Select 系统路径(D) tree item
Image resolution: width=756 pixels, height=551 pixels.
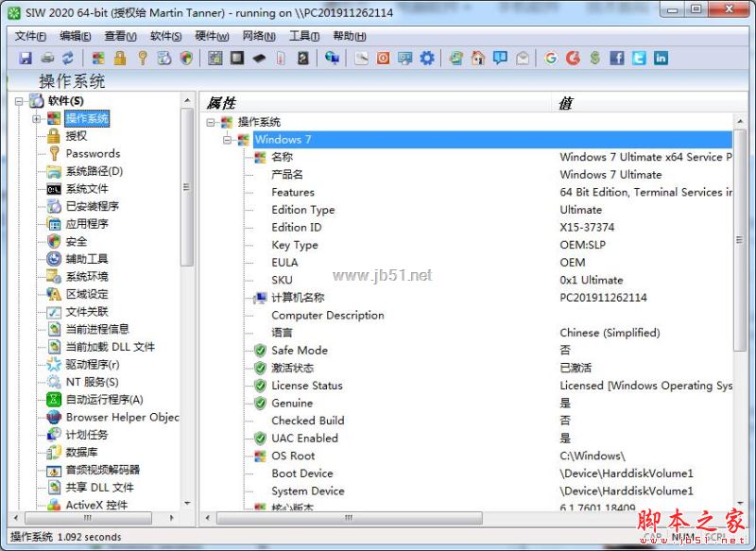94,171
